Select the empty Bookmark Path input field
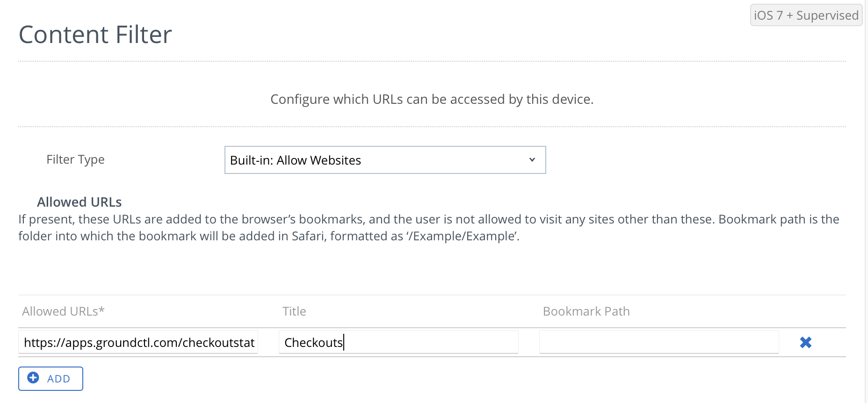Viewport: 868px width, 403px height. point(658,342)
